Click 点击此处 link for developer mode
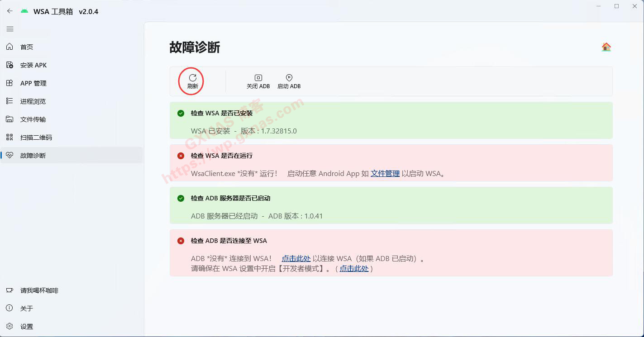The width and height of the screenshot is (644, 337). click(x=354, y=269)
